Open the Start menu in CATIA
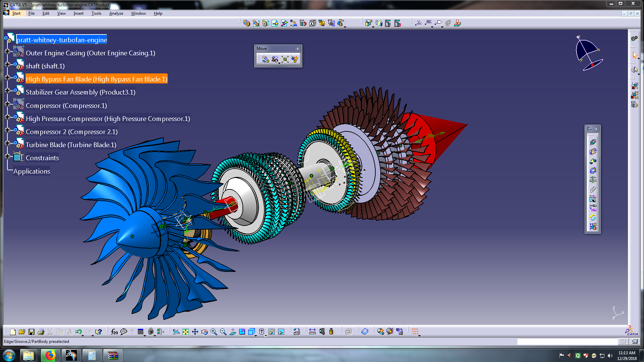 coord(16,13)
